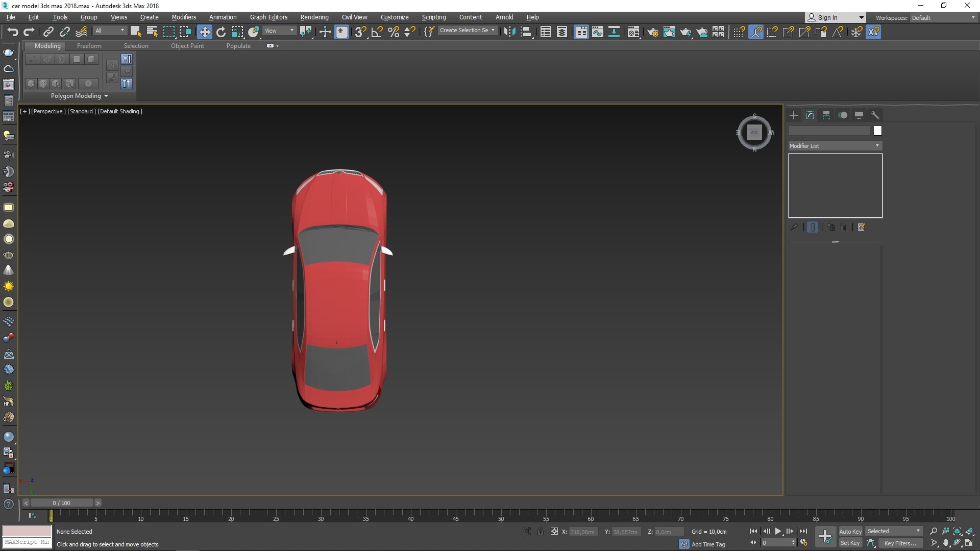The image size is (980, 551).
Task: Select the Select and Move tool
Action: coord(205,32)
